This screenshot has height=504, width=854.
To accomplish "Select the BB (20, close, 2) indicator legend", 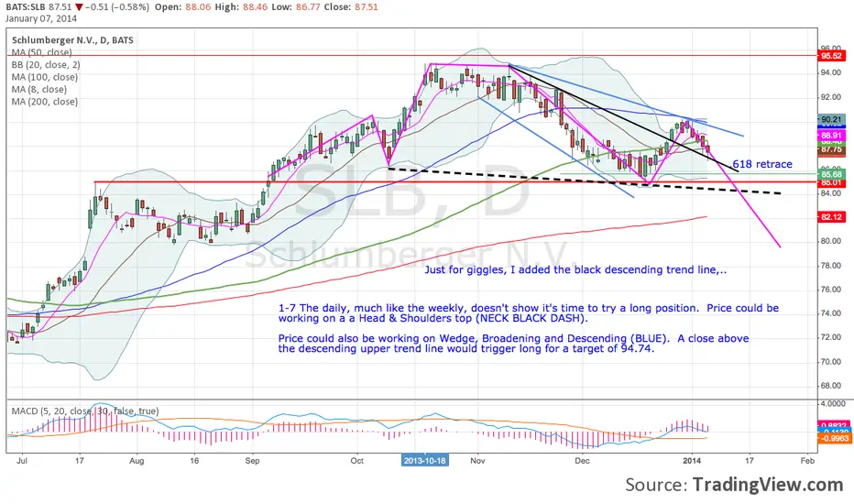I will (x=47, y=65).
